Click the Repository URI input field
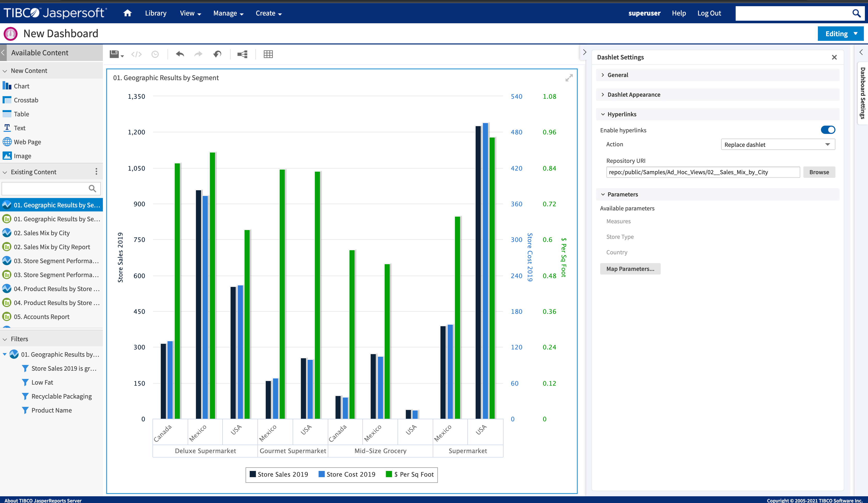 pyautogui.click(x=703, y=172)
